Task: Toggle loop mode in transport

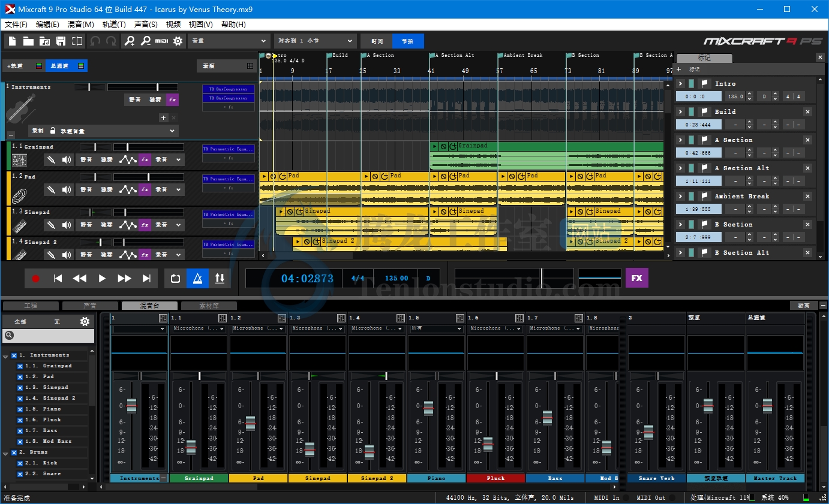Action: (176, 279)
